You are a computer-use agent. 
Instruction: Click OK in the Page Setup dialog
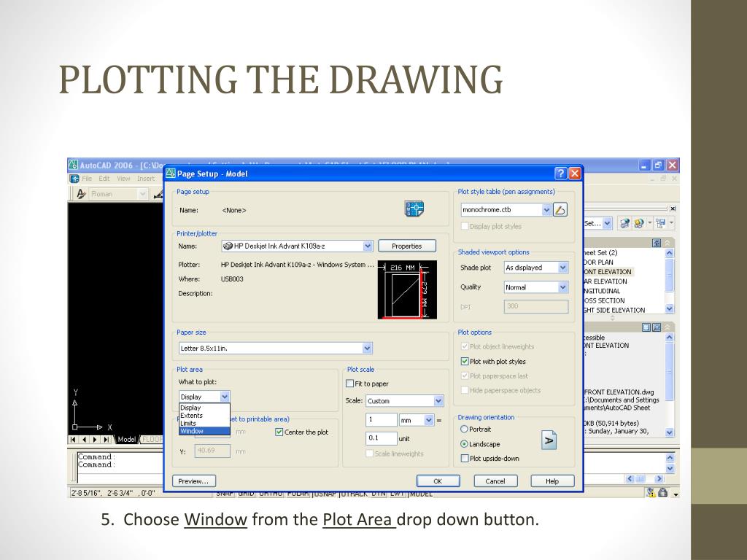point(438,481)
